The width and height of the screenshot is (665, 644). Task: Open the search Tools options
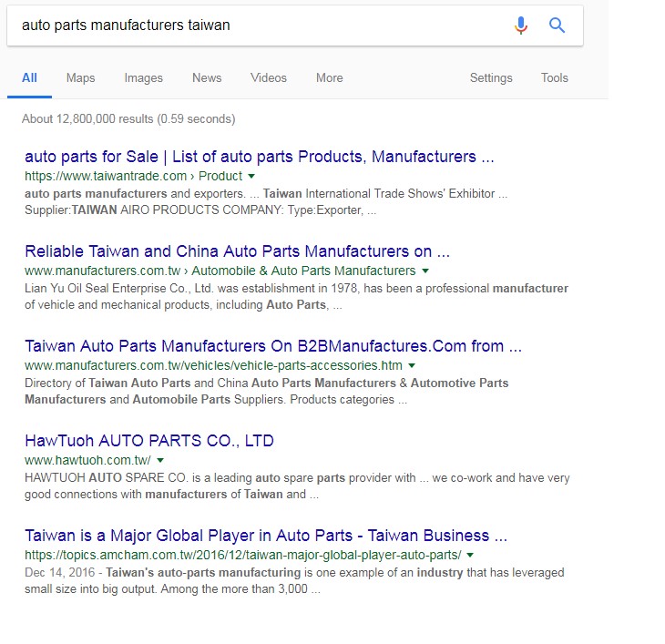point(554,78)
